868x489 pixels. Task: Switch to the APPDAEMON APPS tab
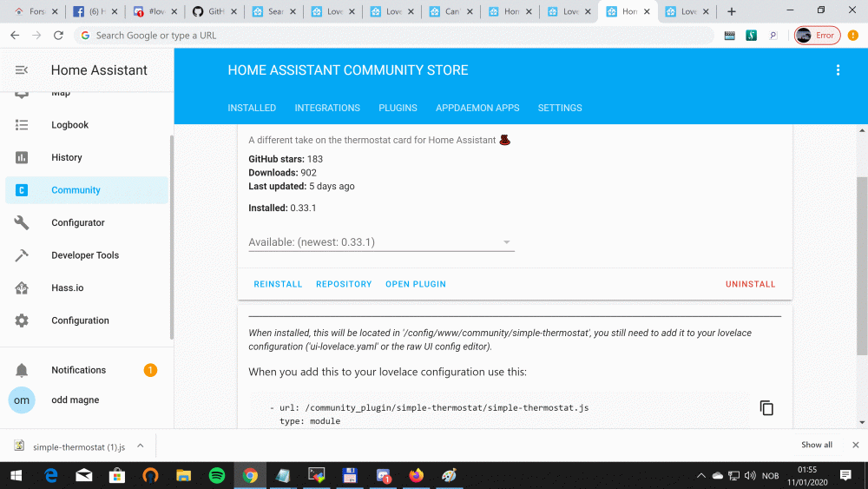pos(477,108)
